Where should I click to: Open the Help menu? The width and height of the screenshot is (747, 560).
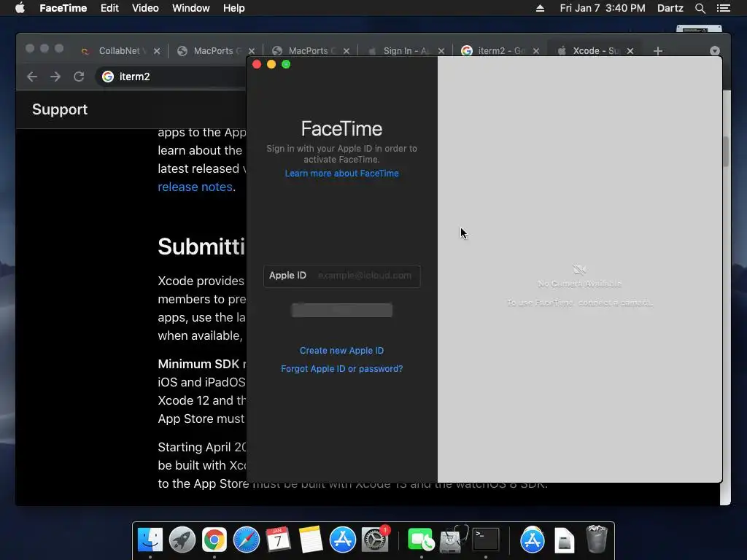coord(234,8)
